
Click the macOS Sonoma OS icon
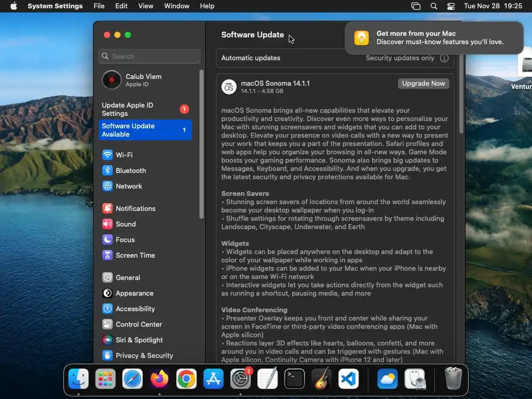click(229, 87)
